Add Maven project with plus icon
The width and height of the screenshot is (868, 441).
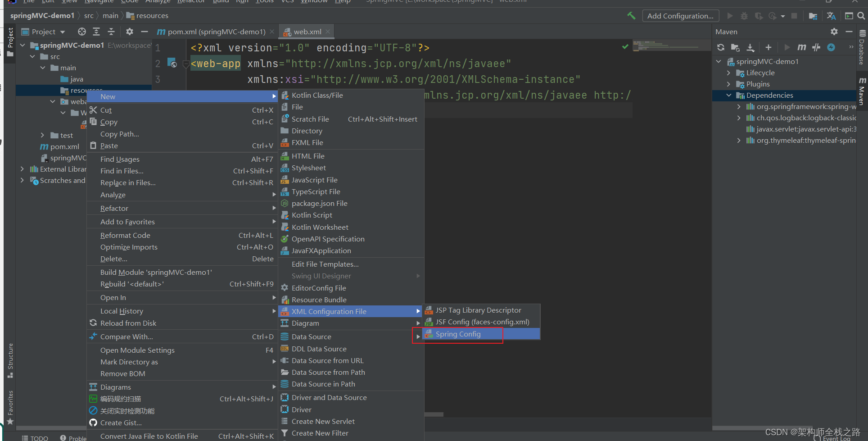[769, 47]
